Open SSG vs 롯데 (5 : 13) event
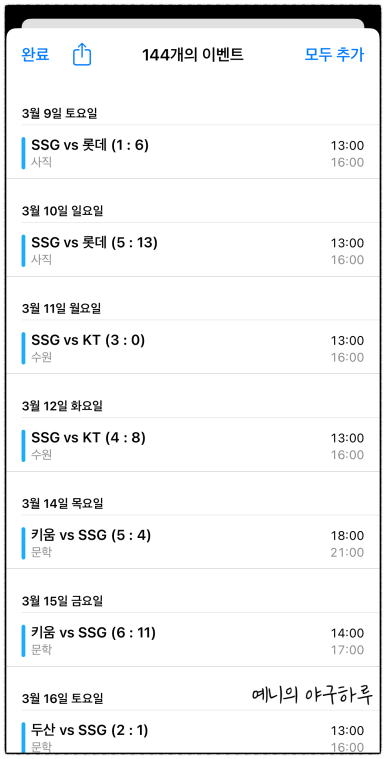 coord(193,250)
